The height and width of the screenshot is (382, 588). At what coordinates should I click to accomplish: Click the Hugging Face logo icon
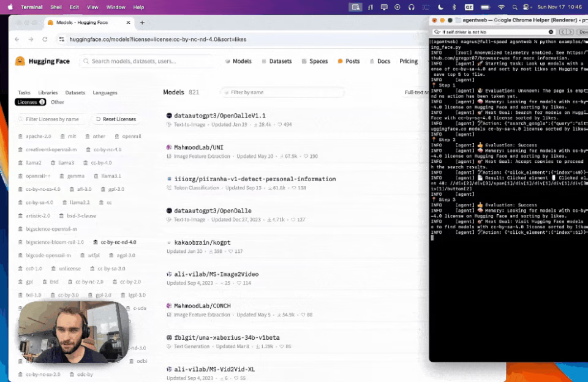tap(20, 61)
